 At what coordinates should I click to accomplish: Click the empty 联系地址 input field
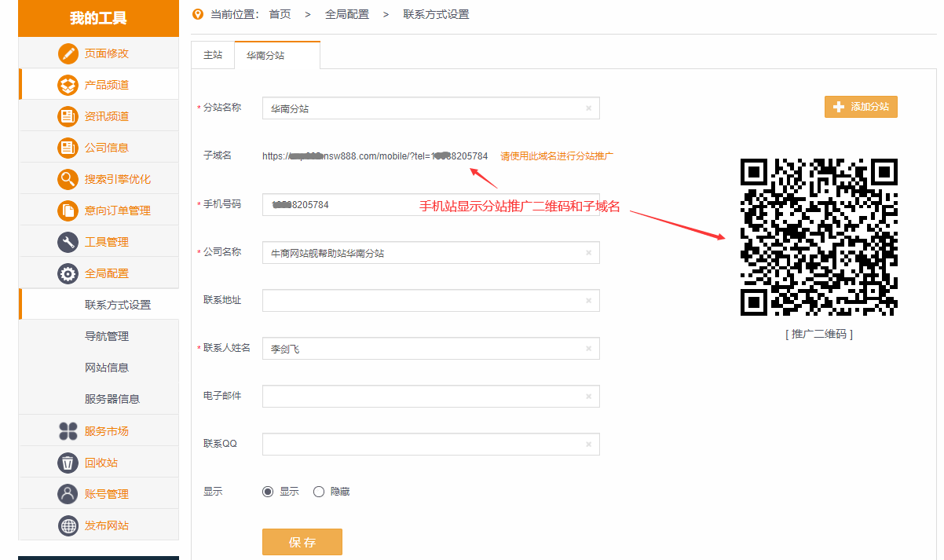431,301
